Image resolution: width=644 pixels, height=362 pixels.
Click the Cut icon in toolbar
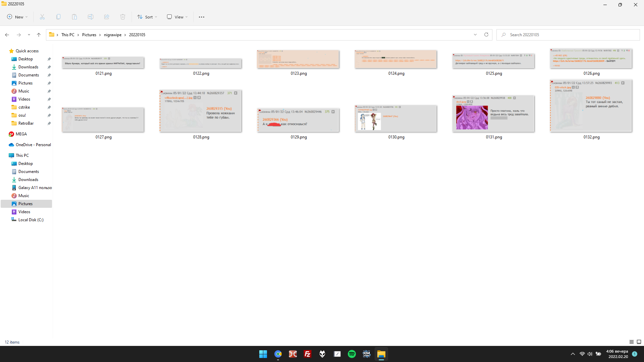tap(42, 17)
